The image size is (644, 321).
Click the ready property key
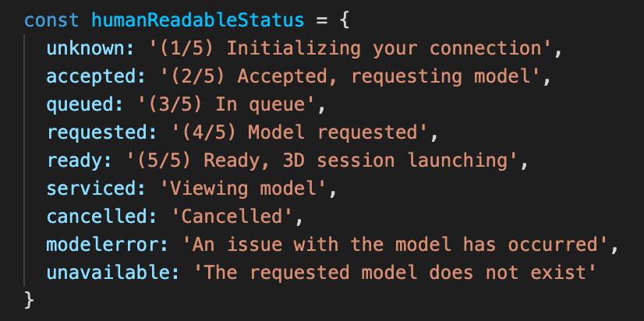click(x=74, y=160)
